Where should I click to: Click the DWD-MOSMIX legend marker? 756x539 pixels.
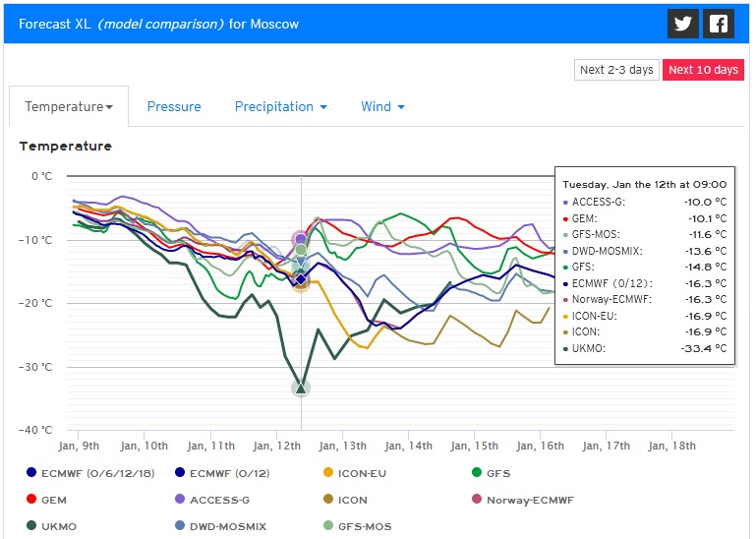(x=180, y=526)
